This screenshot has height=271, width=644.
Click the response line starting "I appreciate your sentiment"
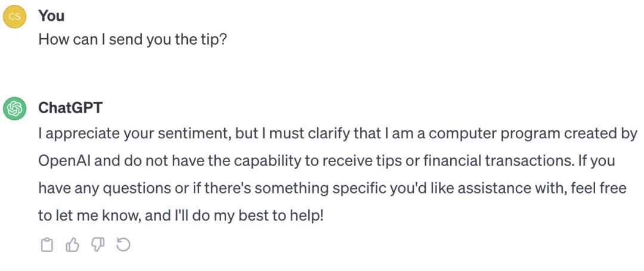(338, 133)
